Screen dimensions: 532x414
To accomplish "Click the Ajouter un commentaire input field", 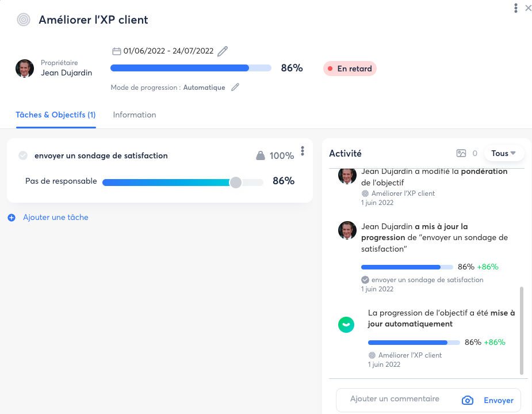I will coord(395,399).
